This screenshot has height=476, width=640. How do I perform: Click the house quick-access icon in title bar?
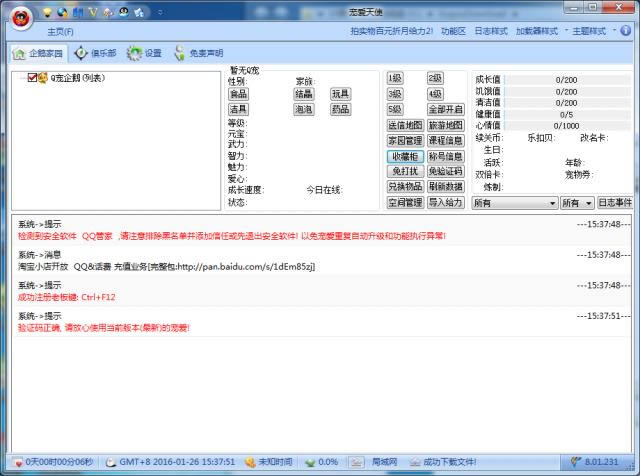108,13
